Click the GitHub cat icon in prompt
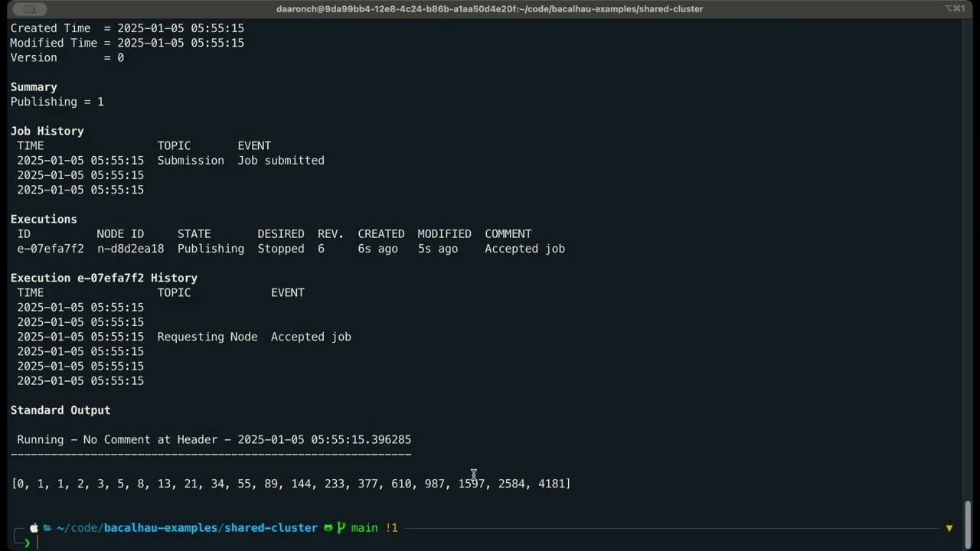 [x=328, y=528]
